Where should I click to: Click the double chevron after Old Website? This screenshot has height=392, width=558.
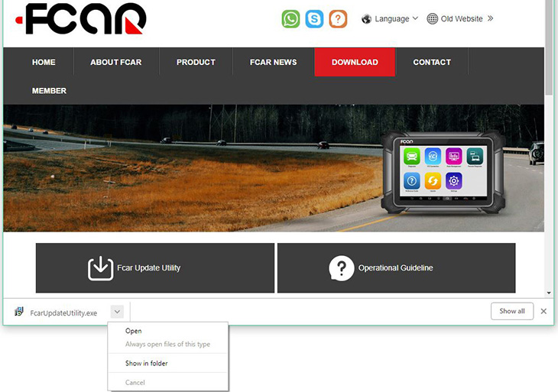coord(491,18)
